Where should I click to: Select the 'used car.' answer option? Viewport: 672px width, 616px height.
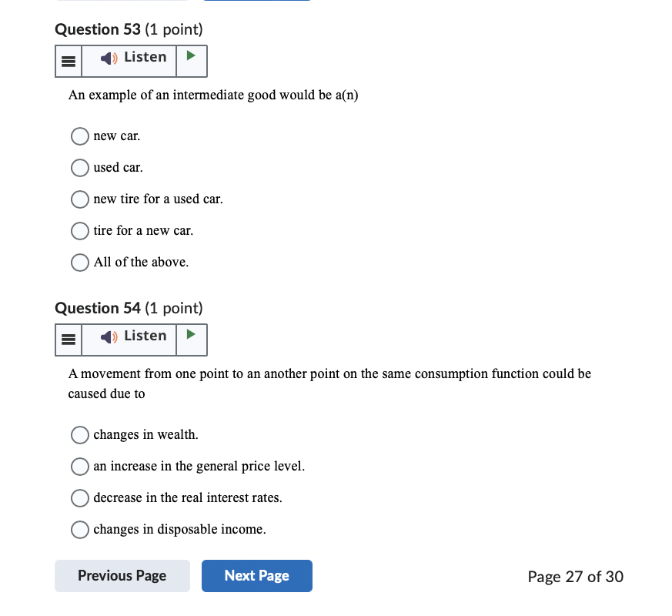79,168
